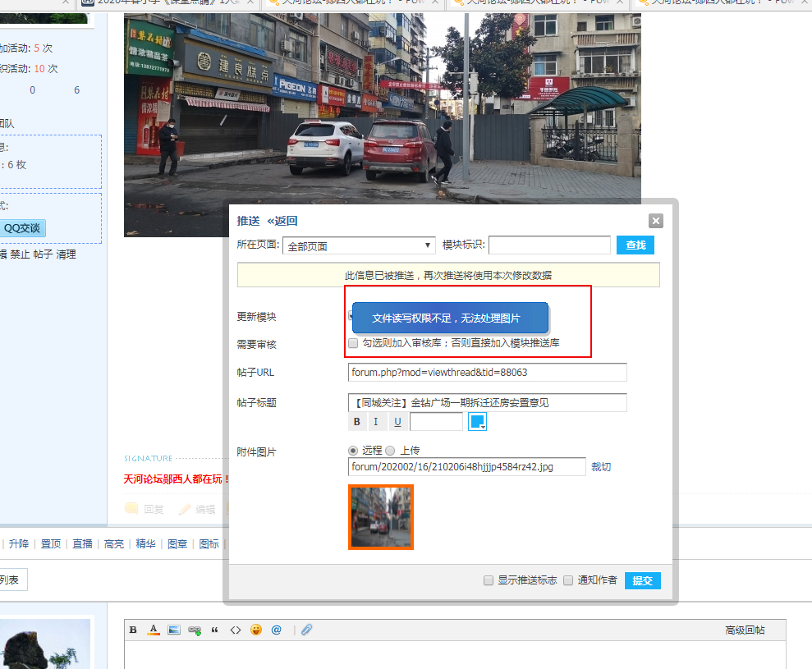Check the 需要审核 review checkbox

[353, 343]
